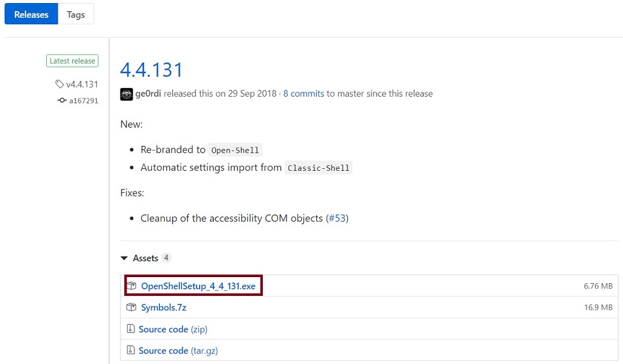Download Source code (tar.gz)

pos(178,351)
